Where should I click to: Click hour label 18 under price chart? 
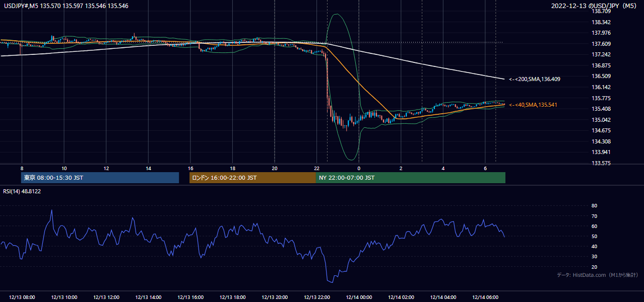[232, 168]
